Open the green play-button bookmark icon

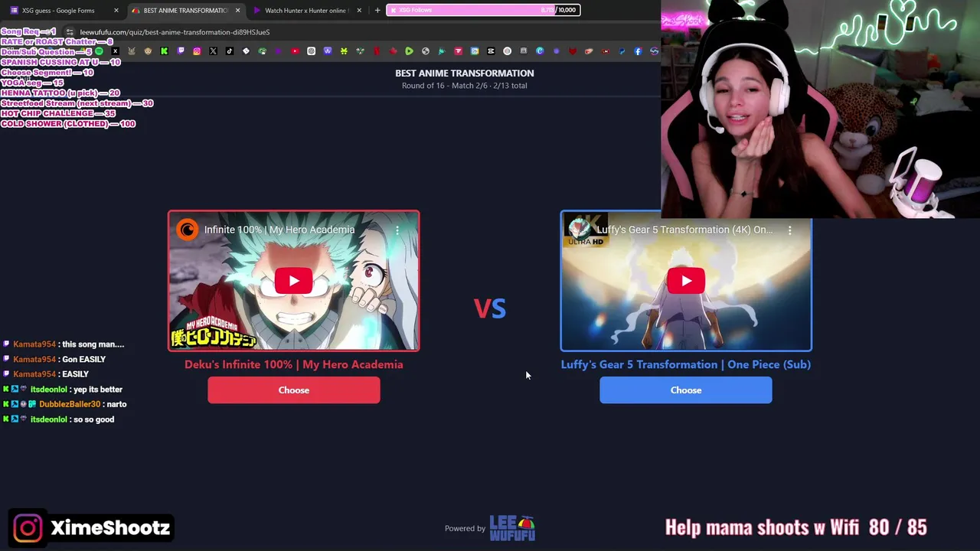click(x=410, y=51)
